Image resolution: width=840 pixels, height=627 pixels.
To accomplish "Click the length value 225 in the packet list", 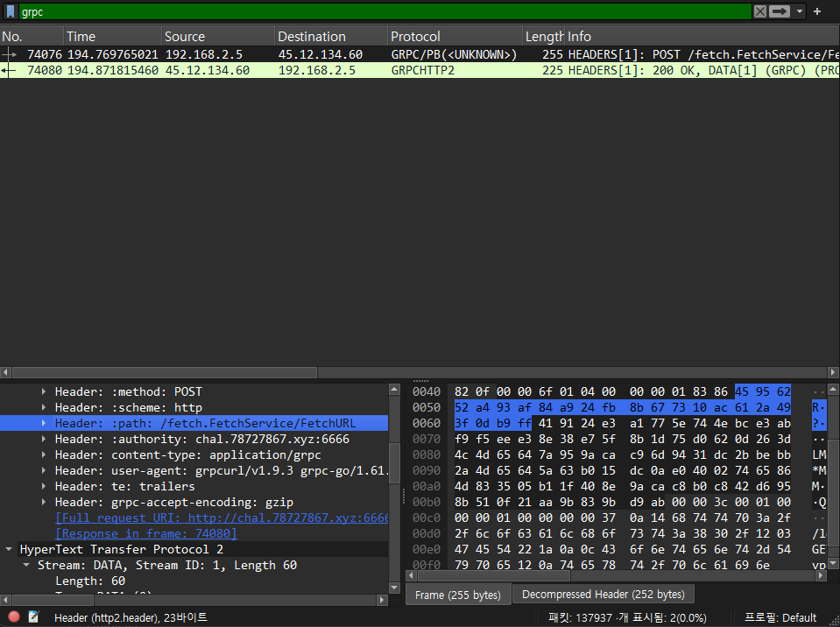I will pyautogui.click(x=553, y=70).
